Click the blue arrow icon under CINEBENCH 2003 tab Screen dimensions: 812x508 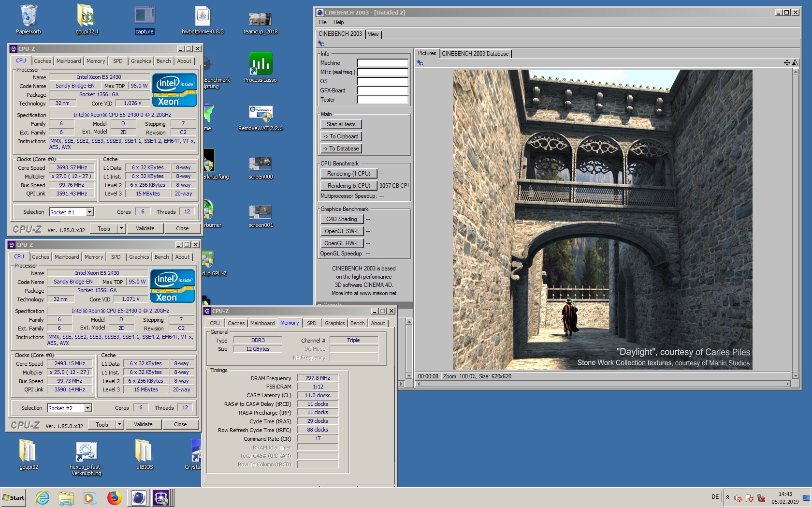[321, 44]
